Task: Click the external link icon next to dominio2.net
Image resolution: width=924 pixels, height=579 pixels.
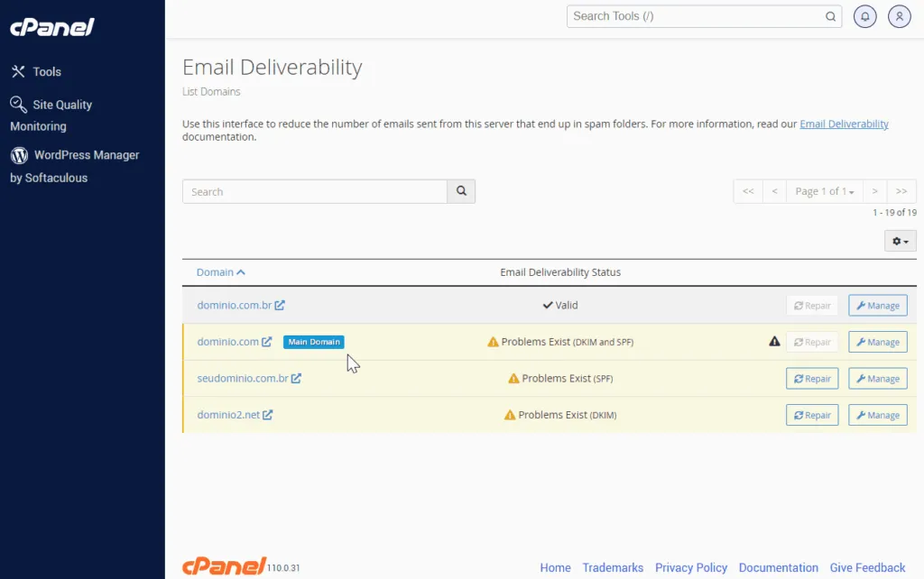Action: point(268,415)
